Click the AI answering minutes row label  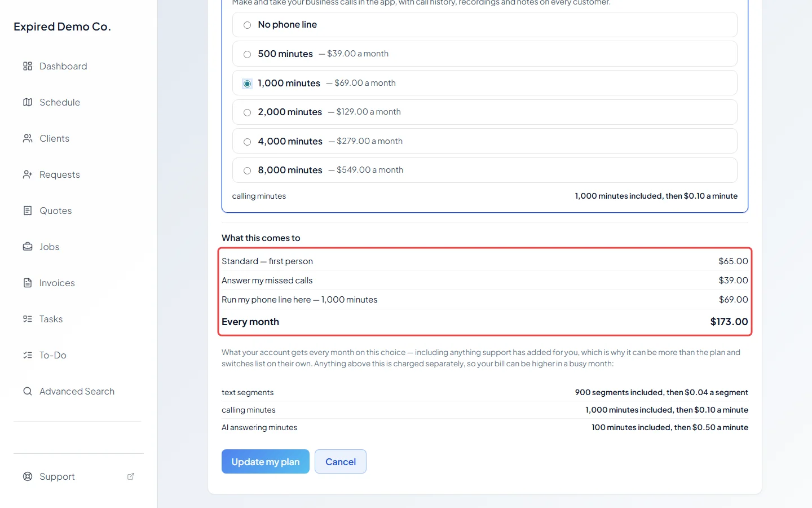pos(259,427)
